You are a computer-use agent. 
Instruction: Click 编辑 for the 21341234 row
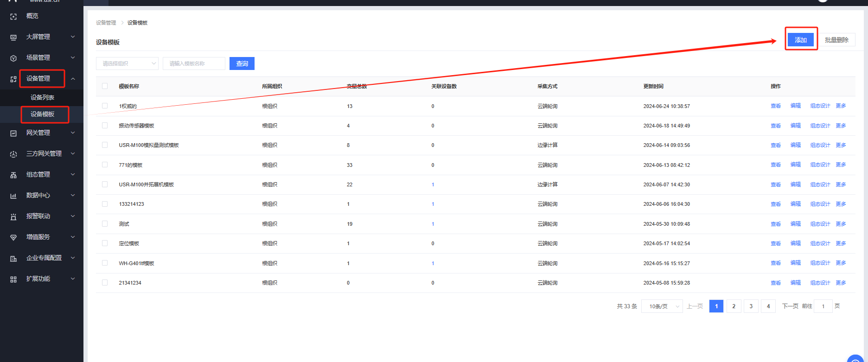pos(796,283)
